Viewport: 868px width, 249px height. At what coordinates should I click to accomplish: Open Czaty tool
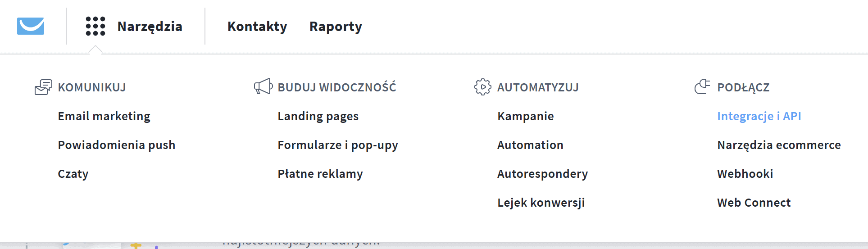[x=73, y=174]
